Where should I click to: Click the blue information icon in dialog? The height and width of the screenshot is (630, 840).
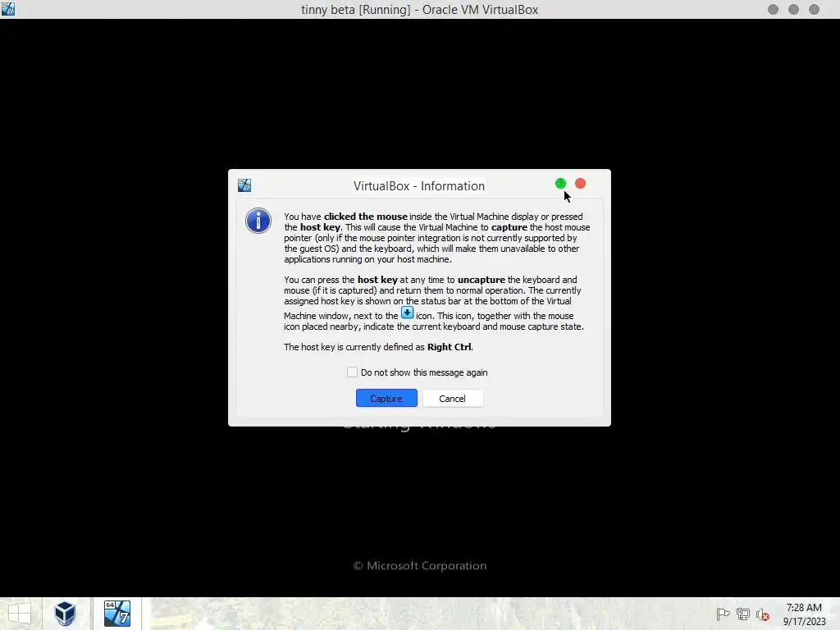[x=258, y=221]
